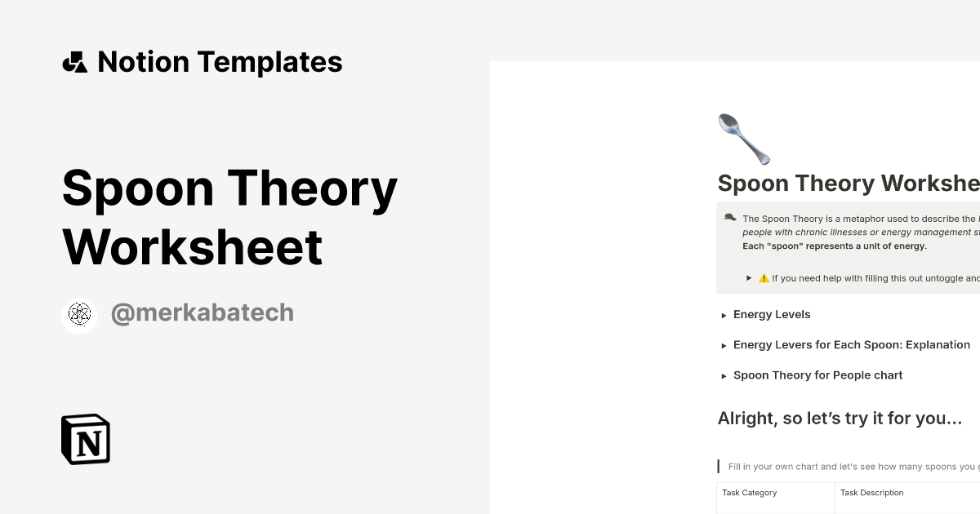Click the Notion Templates shapes logo icon
The image size is (980, 514).
pyautogui.click(x=75, y=62)
